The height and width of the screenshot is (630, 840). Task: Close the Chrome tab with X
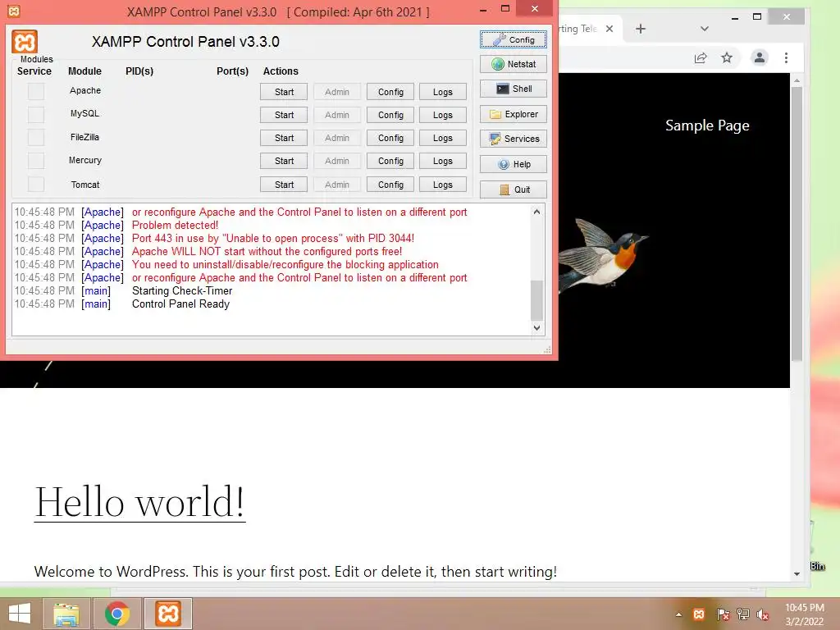[609, 29]
